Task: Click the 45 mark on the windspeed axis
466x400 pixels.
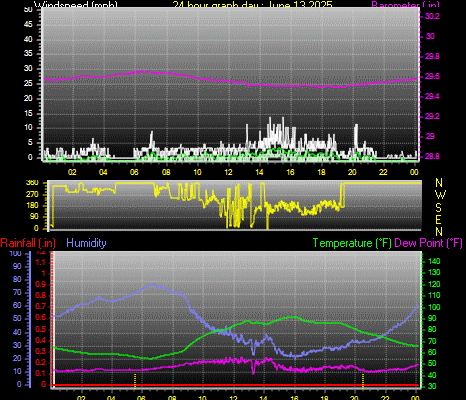Action: 28,24
